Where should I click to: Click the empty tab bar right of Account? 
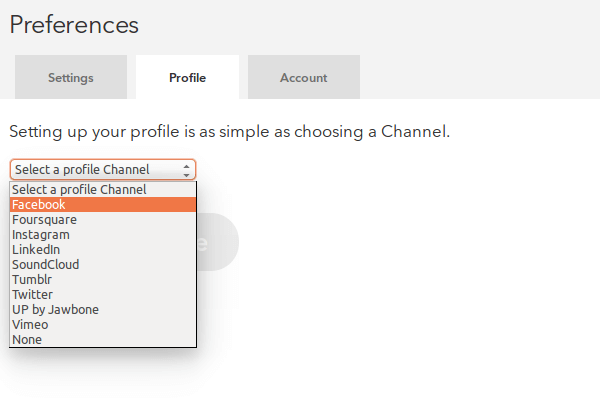(x=480, y=77)
